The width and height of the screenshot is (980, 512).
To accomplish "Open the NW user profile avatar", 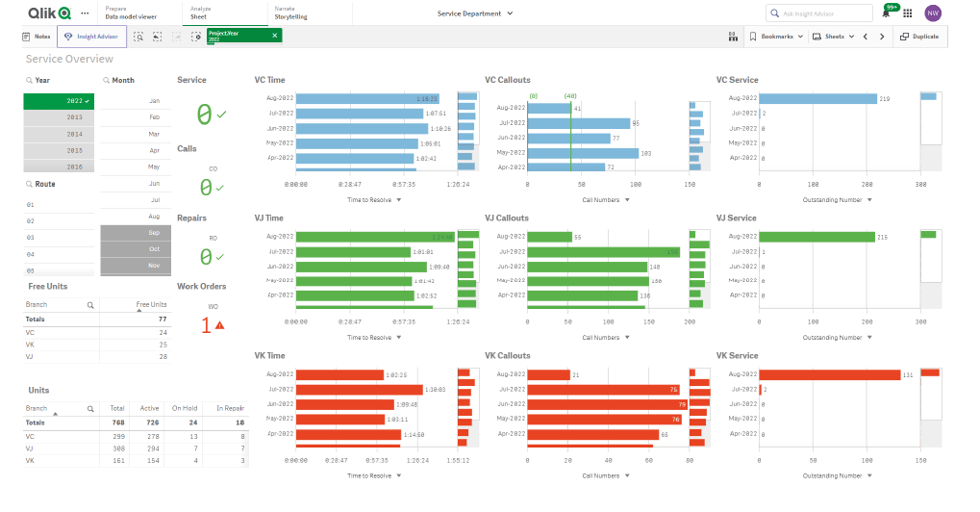I will pyautogui.click(x=932, y=13).
